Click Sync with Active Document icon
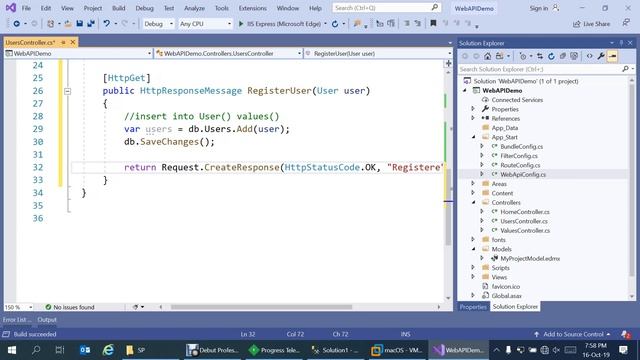640x360 pixels. pyautogui.click(x=540, y=56)
